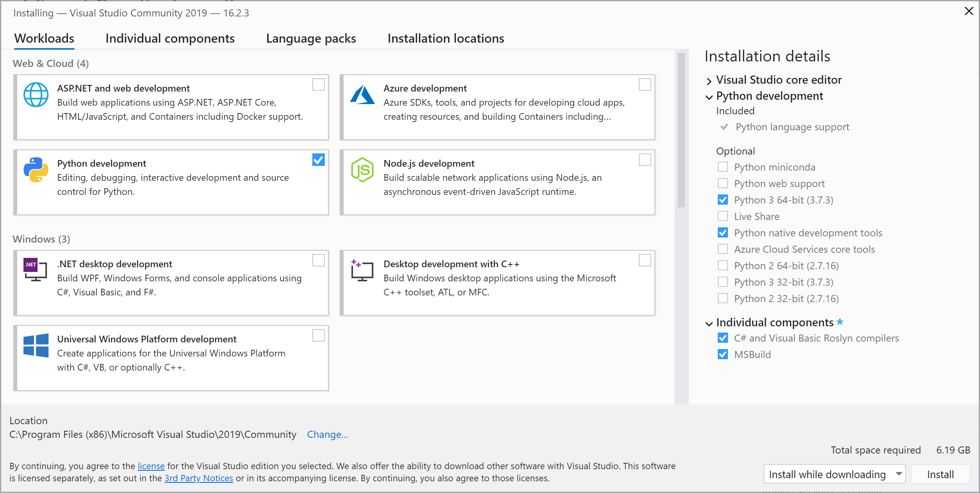Click the Desktop development with C++ icon

pyautogui.click(x=362, y=270)
